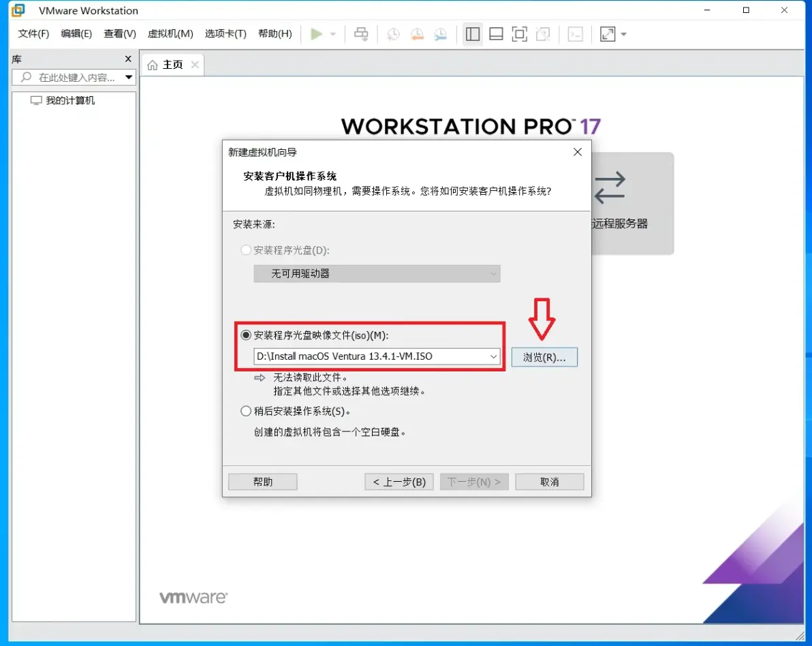Click the send Ctrl+Alt+Del toolbar icon
Screen dimensions: 812x646
361,34
